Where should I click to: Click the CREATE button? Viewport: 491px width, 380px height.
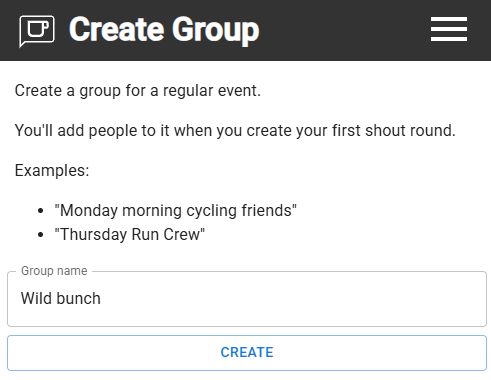coord(247,353)
